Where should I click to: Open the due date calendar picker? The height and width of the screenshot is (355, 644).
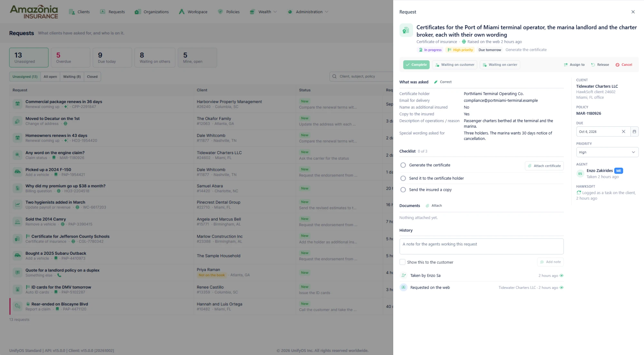pos(634,132)
